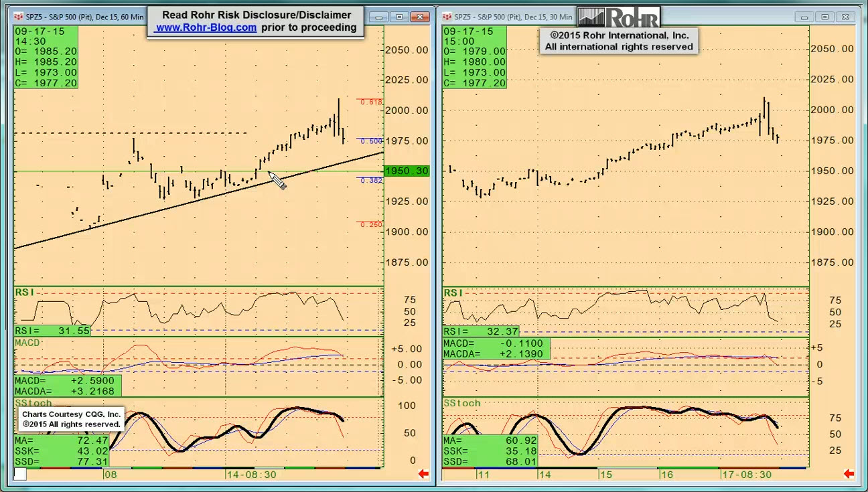
Task: Click the OHLC data box on the 60 Min chart
Action: (x=46, y=57)
